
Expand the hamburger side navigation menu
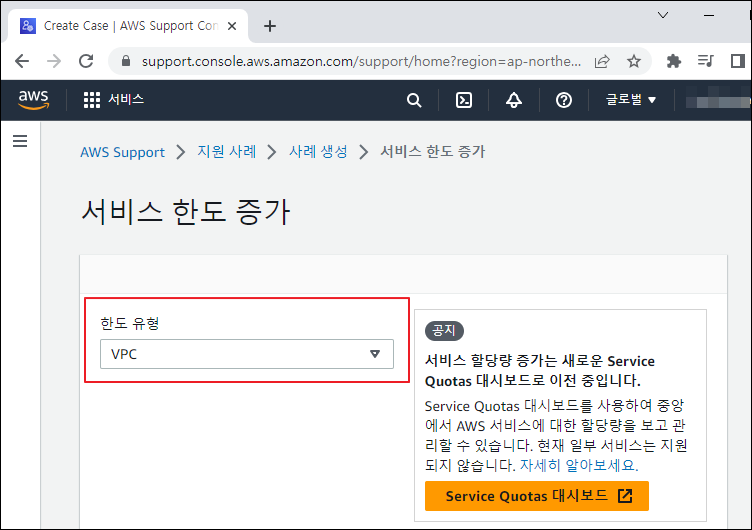(20, 141)
